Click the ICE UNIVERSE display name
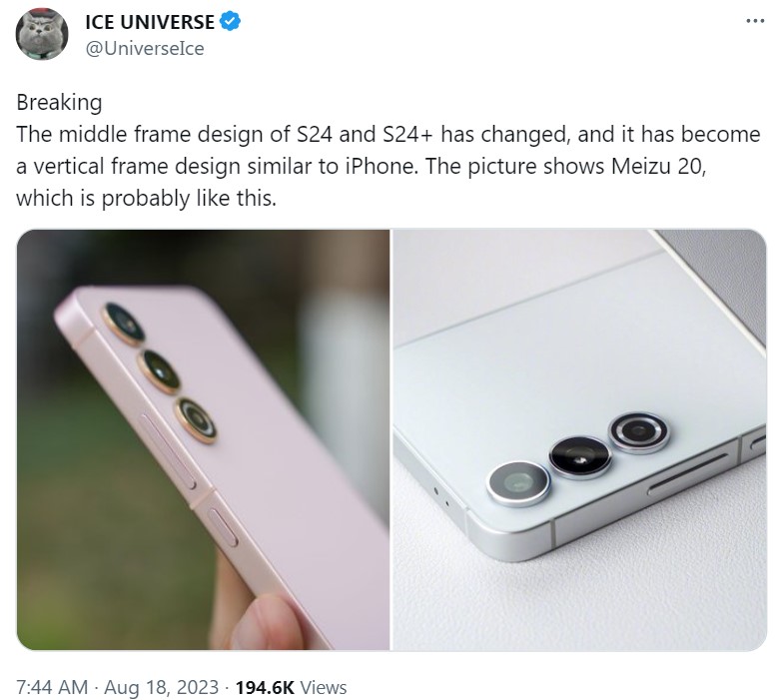Image resolution: width=775 pixels, height=700 pixels. pos(150,22)
